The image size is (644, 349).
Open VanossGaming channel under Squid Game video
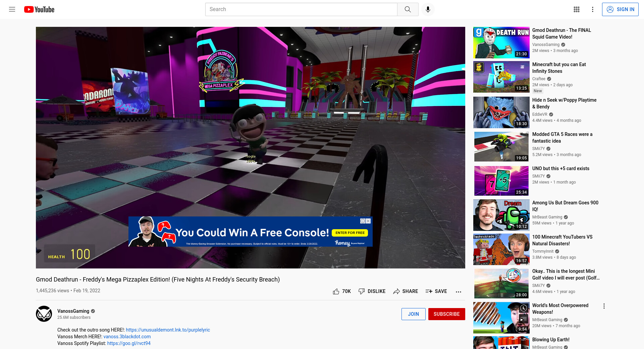coord(546,45)
